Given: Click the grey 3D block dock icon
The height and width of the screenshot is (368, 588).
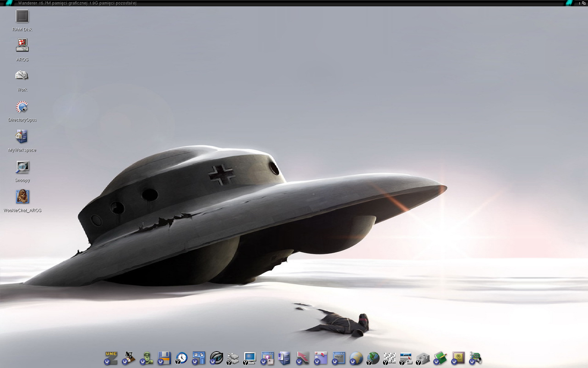Looking at the screenshot, I should [422, 358].
